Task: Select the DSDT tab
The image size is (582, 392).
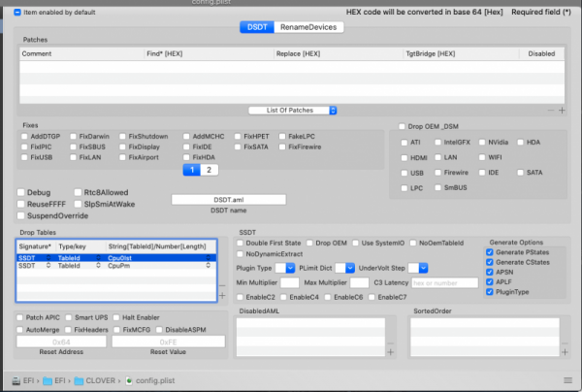Action: [256, 28]
